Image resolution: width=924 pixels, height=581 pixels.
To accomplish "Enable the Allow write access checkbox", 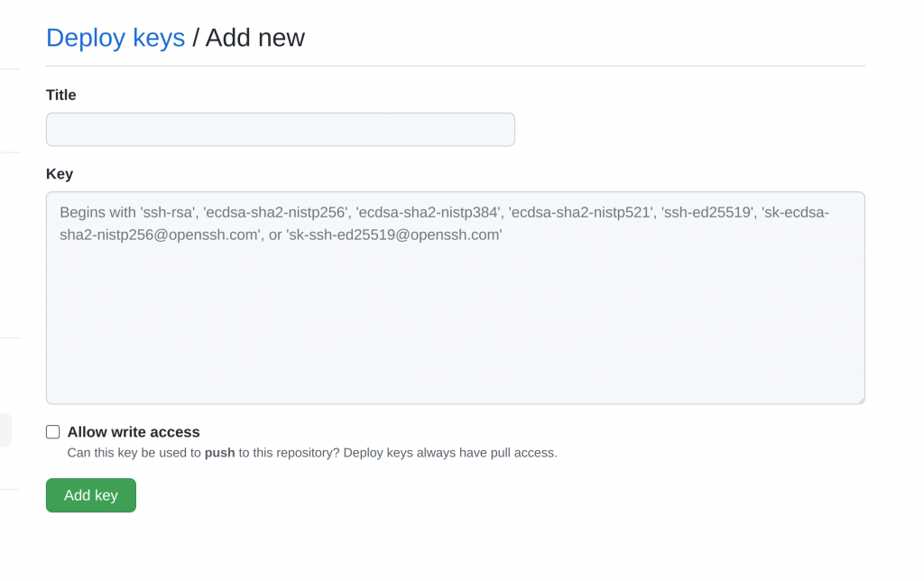I will click(x=53, y=432).
